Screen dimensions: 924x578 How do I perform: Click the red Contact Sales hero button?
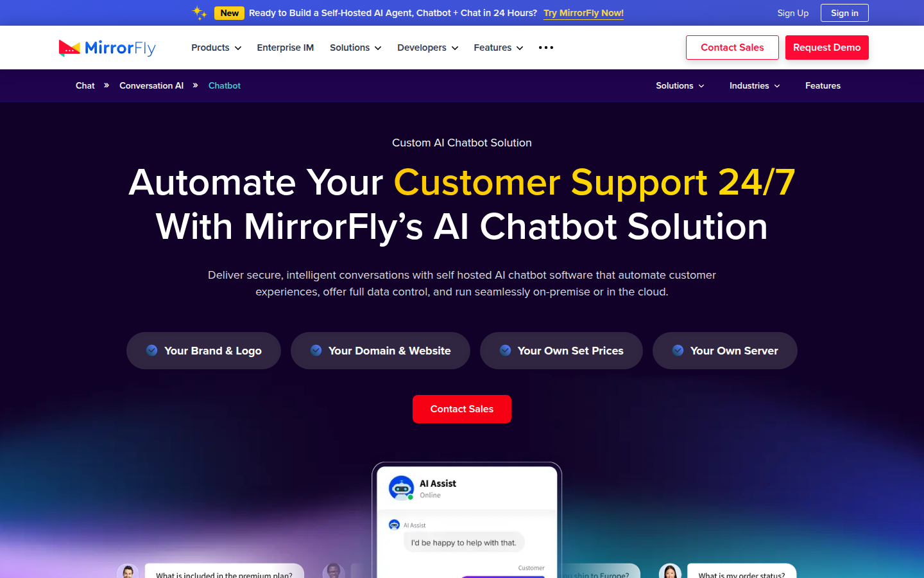click(462, 409)
